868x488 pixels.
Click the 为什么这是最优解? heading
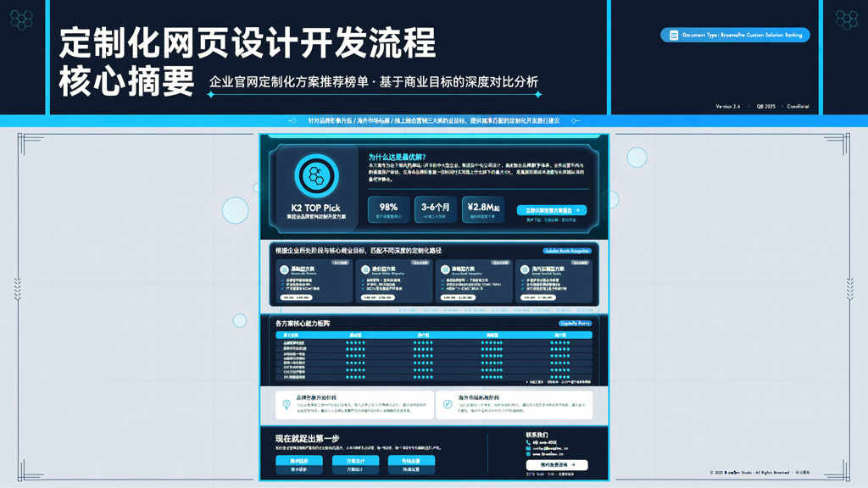[x=397, y=157]
